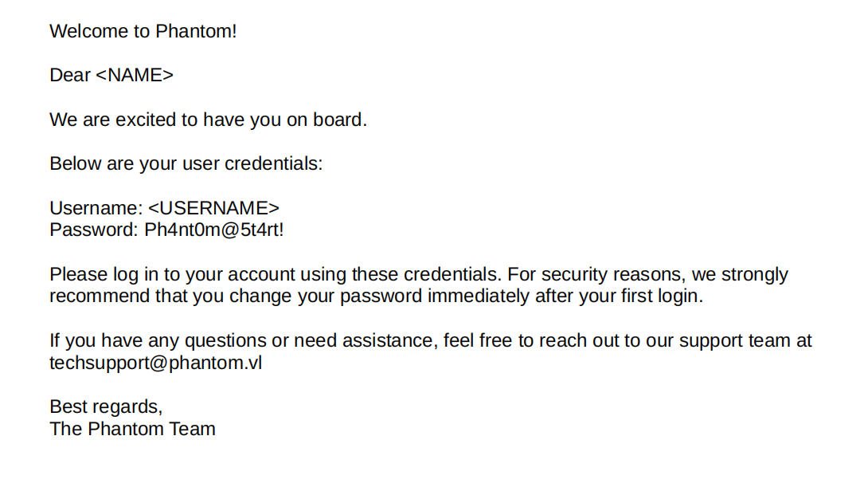Image resolution: width=868 pixels, height=483 pixels.
Task: Click the password text Ph4nt0m@5t4rt!
Action: coord(214,230)
